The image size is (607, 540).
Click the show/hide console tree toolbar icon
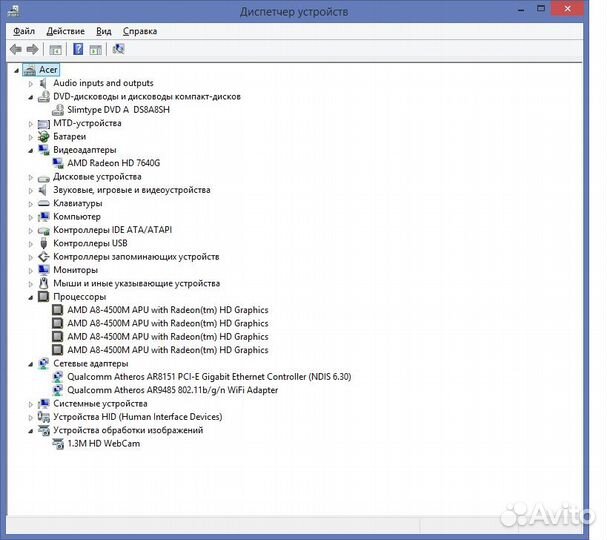coord(55,50)
